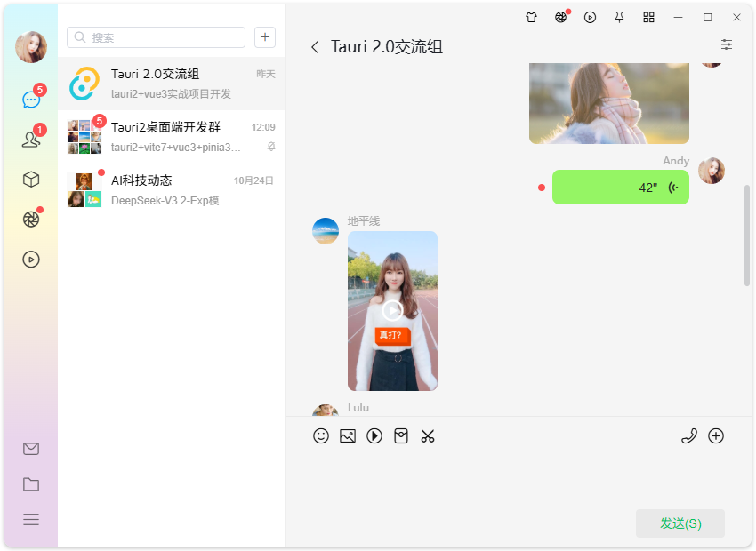Image resolution: width=756 pixels, height=551 pixels.
Task: Click the video channel play icon in the sidebar
Action: (31, 260)
